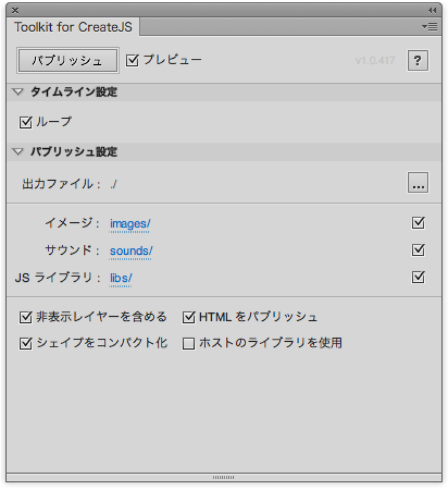This screenshot has height=490, width=448.
Task: Click the output file path ./ text
Action: (x=114, y=184)
